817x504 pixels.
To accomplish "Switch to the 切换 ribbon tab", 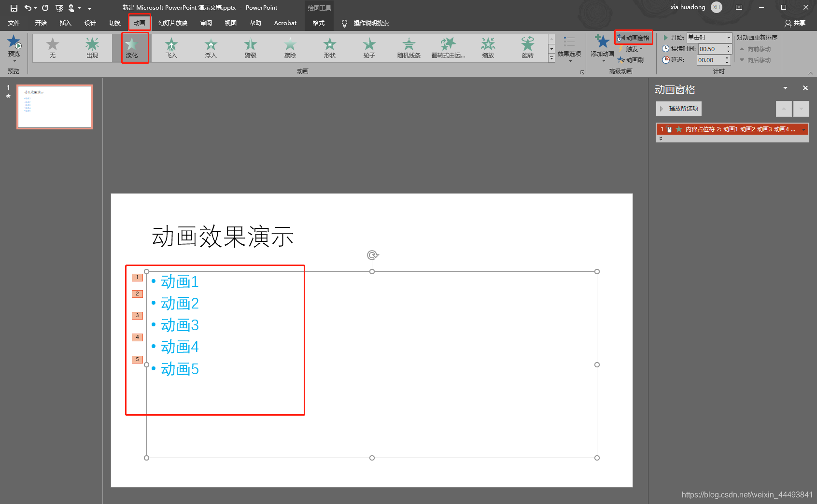I will (x=115, y=23).
